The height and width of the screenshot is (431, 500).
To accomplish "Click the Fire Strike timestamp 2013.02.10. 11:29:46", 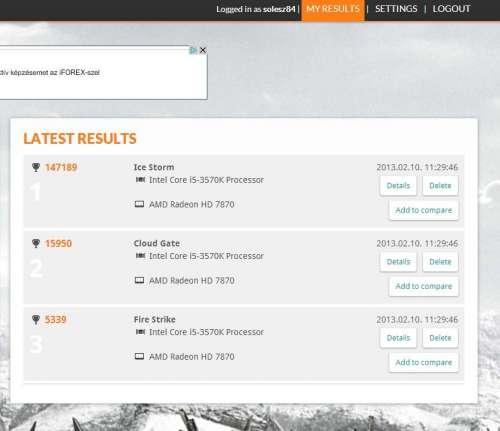I will click(417, 319).
